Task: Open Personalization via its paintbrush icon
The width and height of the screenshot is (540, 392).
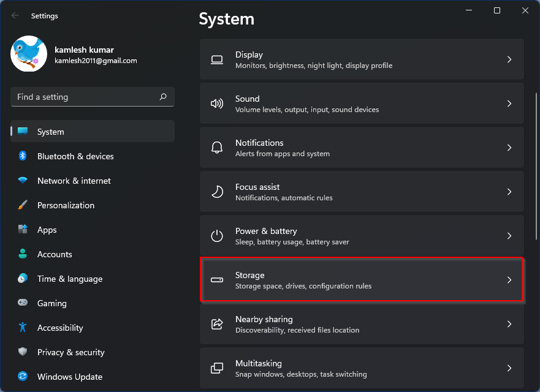Action: (x=23, y=205)
